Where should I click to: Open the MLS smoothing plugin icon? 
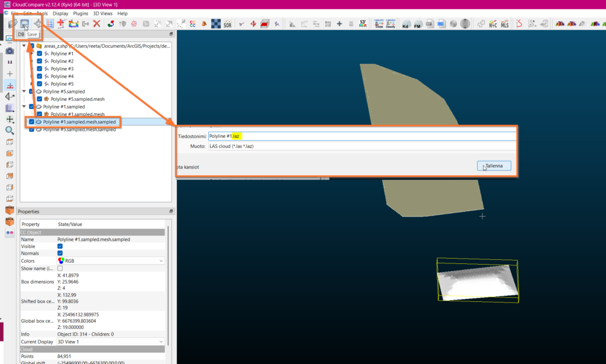505,24
